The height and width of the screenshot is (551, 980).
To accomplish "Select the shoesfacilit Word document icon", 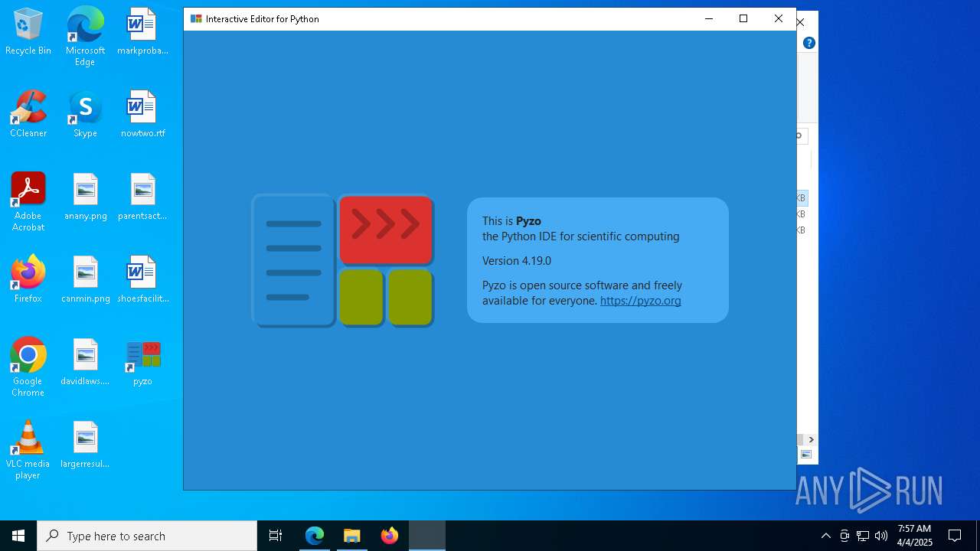I will (x=142, y=280).
